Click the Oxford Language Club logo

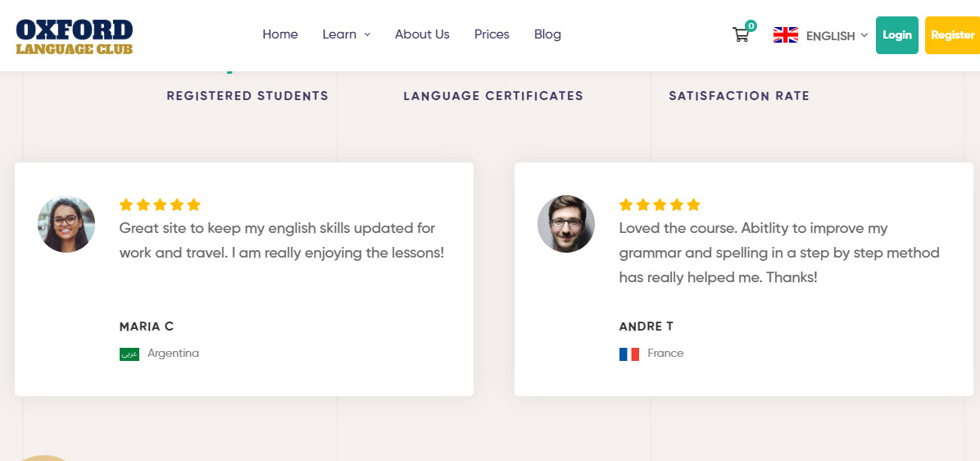tap(75, 37)
